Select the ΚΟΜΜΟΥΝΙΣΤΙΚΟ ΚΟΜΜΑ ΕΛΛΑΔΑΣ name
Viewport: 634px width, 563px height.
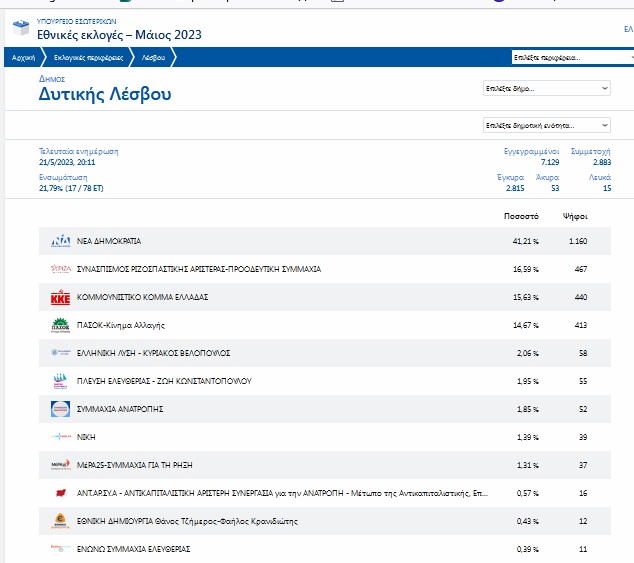tap(142, 297)
